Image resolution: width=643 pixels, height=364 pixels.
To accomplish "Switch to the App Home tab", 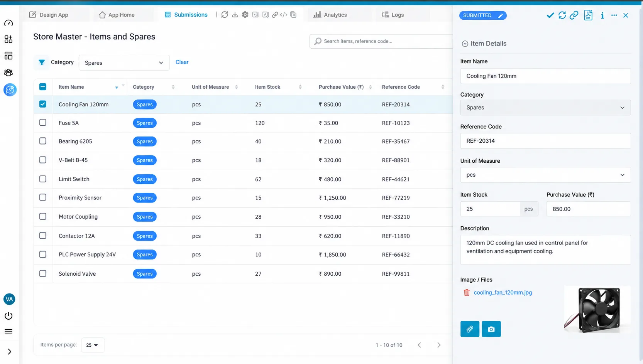I will pyautogui.click(x=117, y=15).
